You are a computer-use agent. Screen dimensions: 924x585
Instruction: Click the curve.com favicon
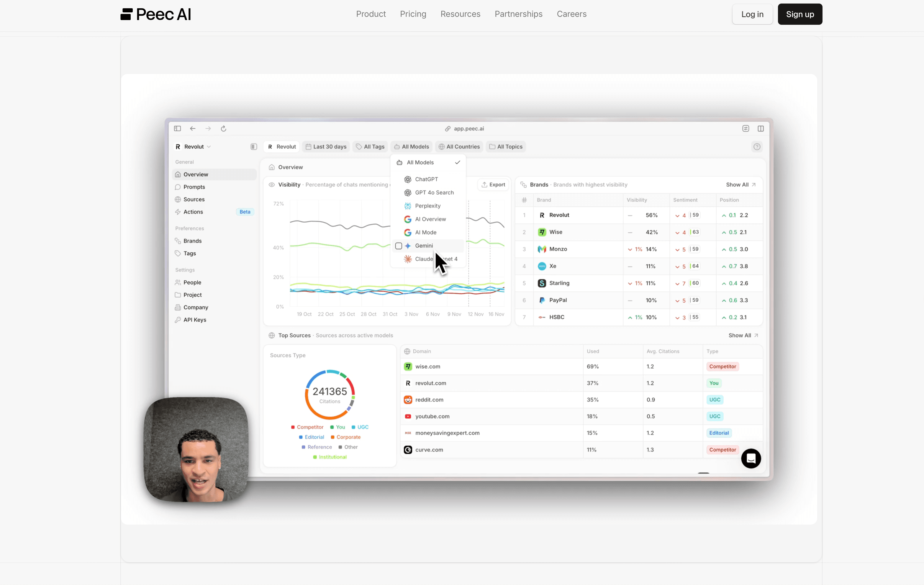coord(408,450)
